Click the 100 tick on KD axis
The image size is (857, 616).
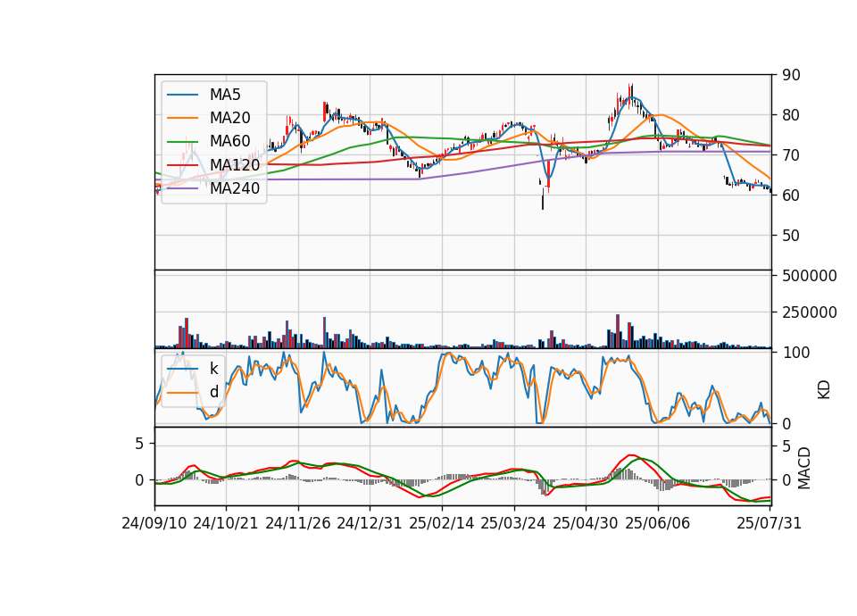pos(795,353)
